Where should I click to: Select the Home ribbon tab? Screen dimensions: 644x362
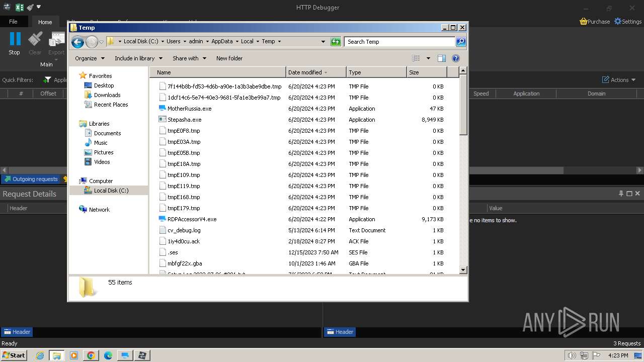(x=45, y=22)
